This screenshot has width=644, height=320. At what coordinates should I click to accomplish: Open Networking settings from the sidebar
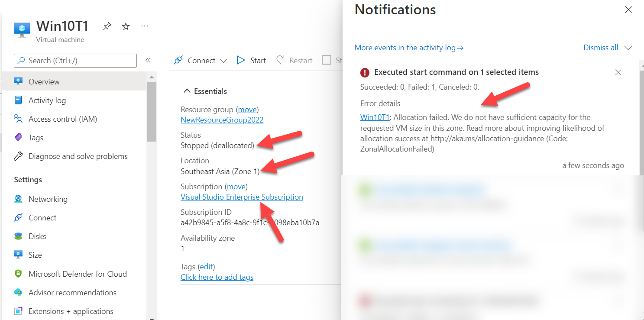point(18,199)
